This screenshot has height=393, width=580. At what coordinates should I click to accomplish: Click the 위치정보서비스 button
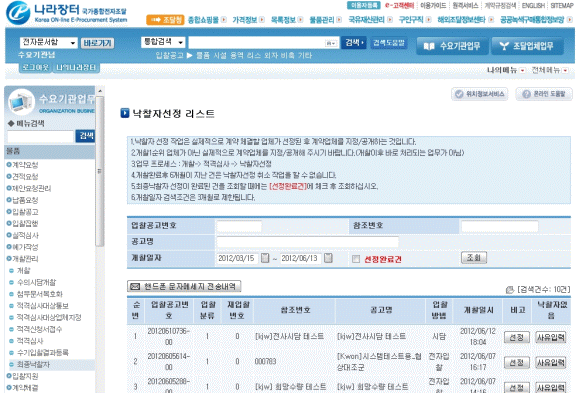point(480,94)
